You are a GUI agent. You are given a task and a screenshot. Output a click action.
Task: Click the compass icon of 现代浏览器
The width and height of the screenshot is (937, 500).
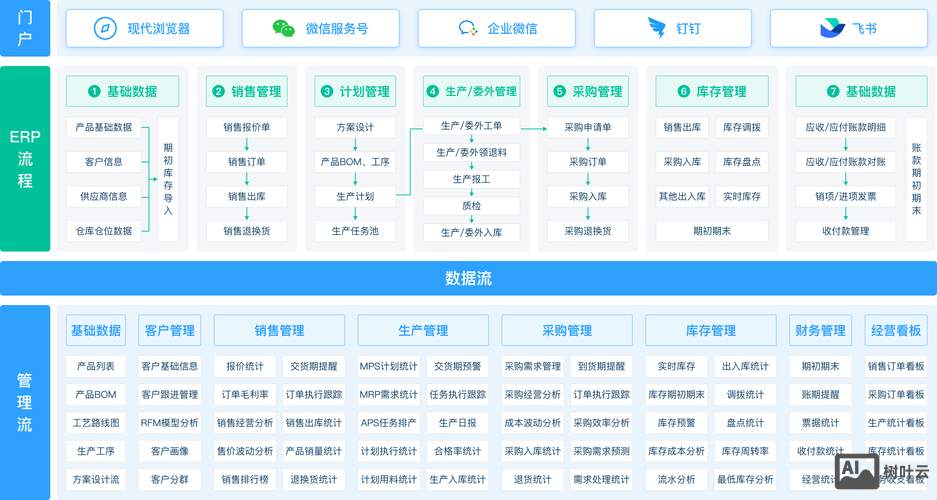pyautogui.click(x=105, y=28)
